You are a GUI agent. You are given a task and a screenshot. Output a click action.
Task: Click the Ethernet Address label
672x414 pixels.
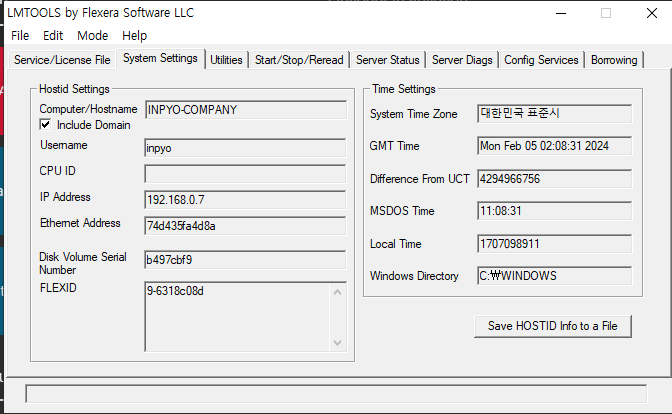tap(80, 223)
